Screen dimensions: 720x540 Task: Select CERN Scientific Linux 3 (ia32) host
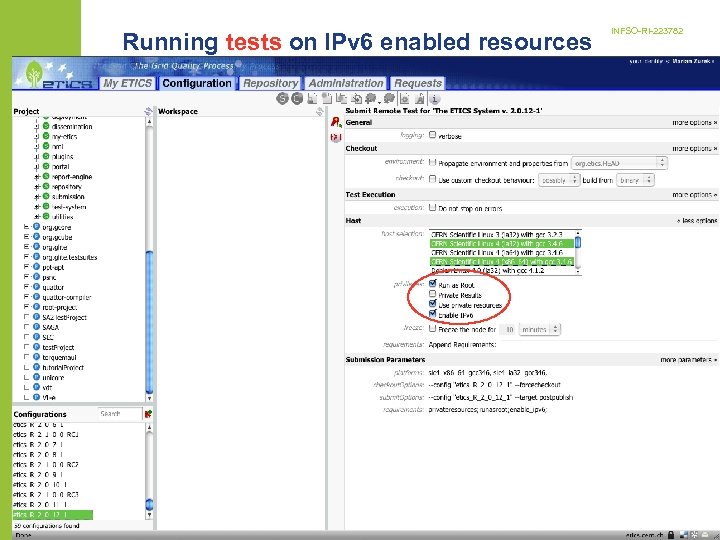tap(502, 234)
